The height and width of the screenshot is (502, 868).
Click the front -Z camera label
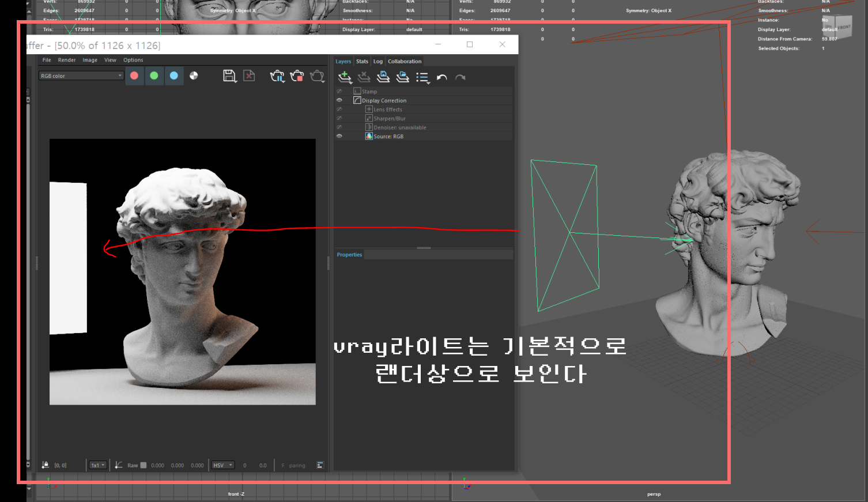click(236, 494)
